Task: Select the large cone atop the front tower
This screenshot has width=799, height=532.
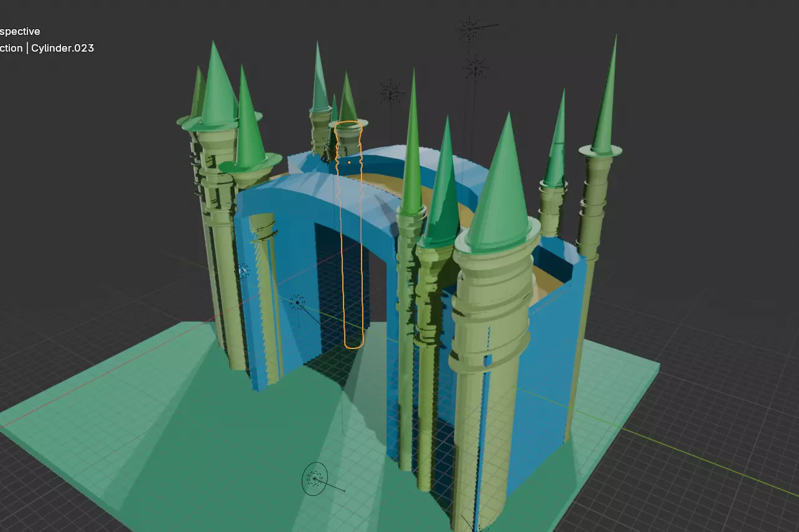Action: click(x=503, y=187)
